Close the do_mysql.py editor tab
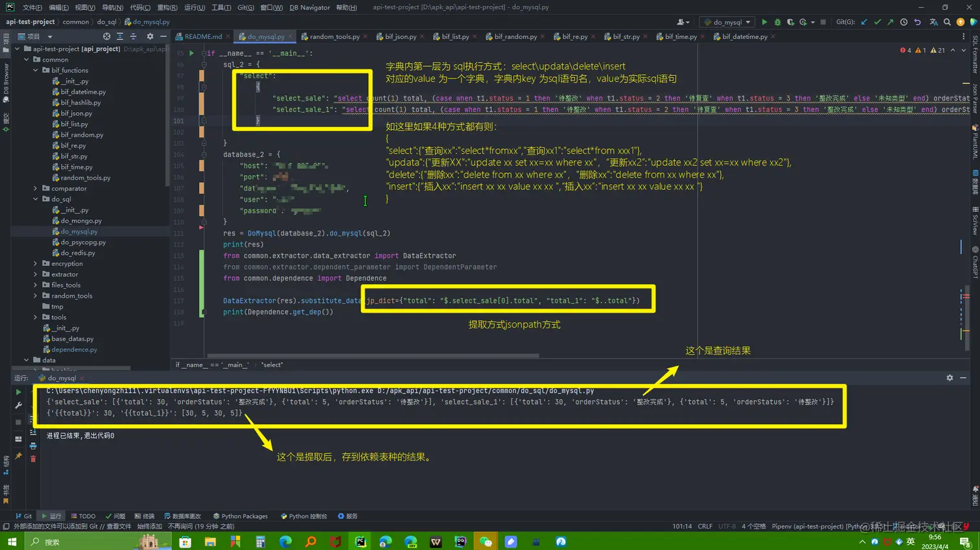 [290, 36]
